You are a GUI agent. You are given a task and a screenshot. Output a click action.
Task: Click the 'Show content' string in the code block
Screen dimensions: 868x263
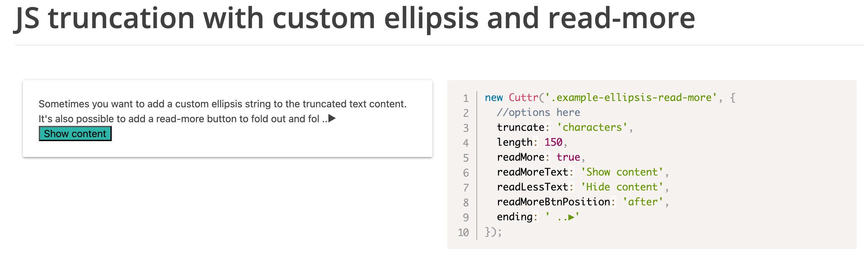(x=622, y=172)
